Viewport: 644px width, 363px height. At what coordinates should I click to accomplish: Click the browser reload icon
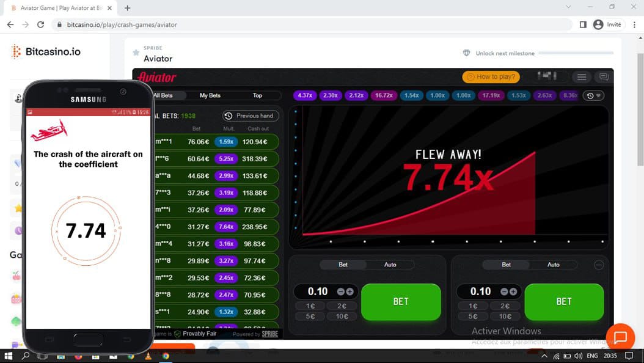click(x=41, y=24)
